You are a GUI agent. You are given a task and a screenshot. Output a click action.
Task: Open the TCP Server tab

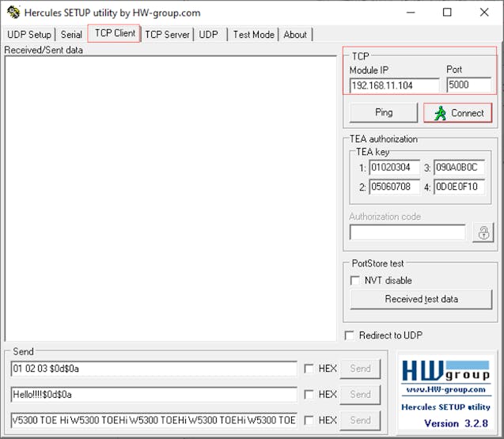pos(167,34)
